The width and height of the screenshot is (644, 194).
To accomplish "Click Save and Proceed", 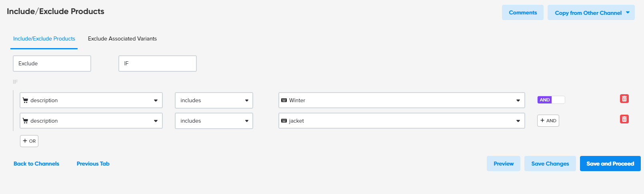I will 610,164.
